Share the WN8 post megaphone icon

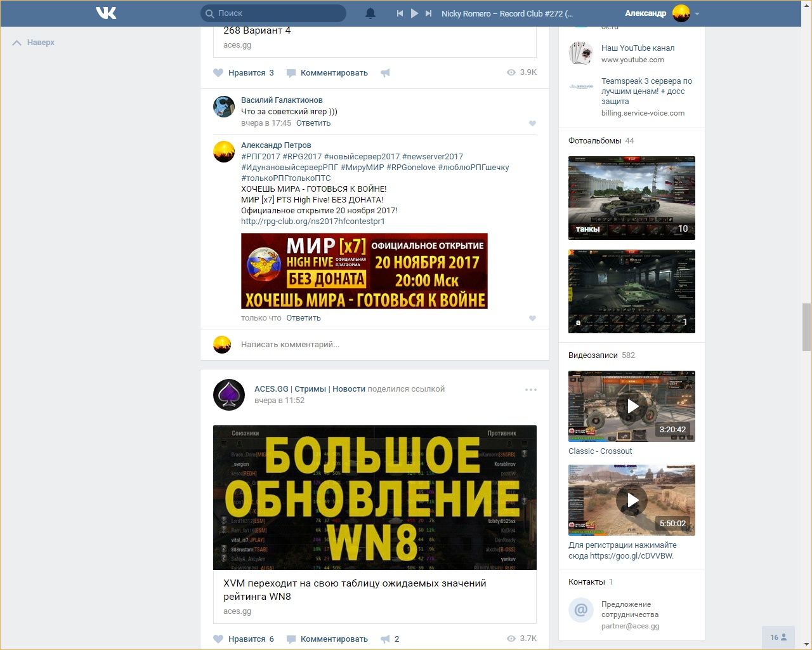pyautogui.click(x=385, y=639)
